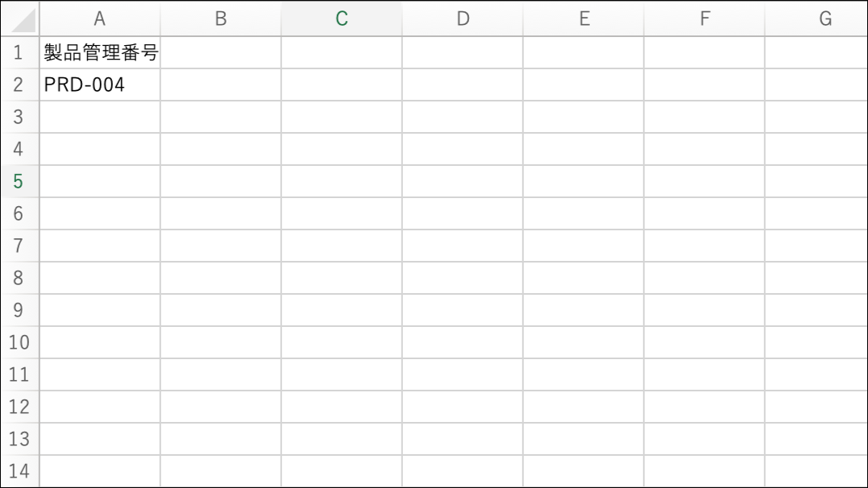Image resolution: width=868 pixels, height=488 pixels.
Task: Select cell A3 below PRD-004
Action: click(100, 118)
